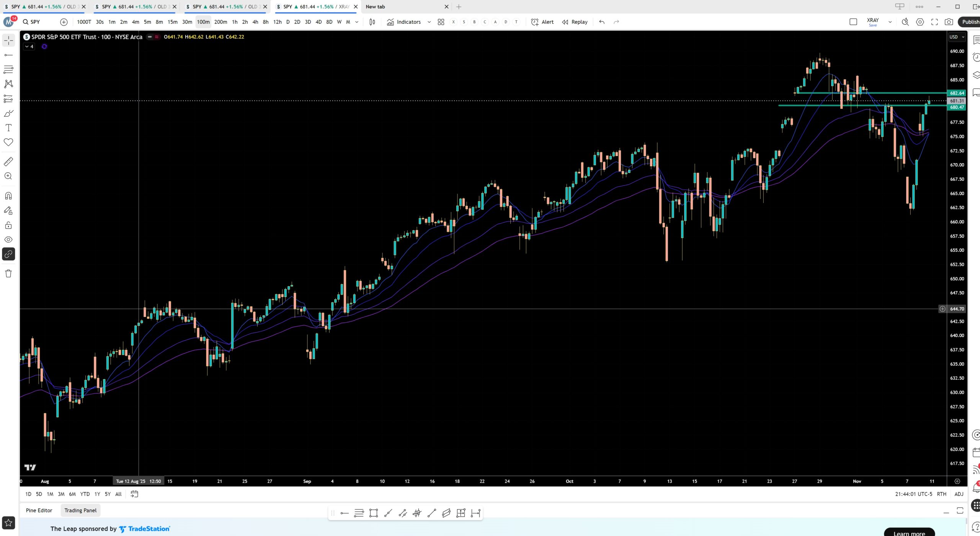Select the brush drawing tool
980x536 pixels.
click(8, 113)
